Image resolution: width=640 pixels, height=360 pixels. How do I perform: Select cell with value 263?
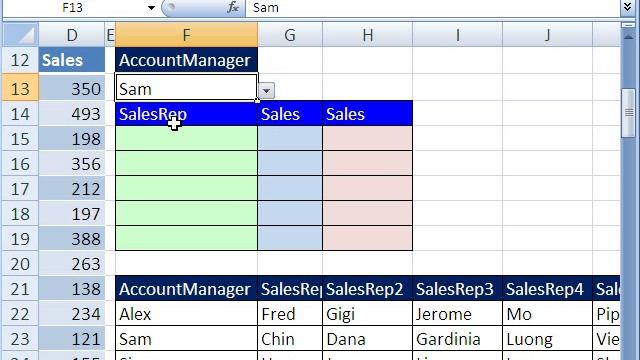(x=72, y=264)
